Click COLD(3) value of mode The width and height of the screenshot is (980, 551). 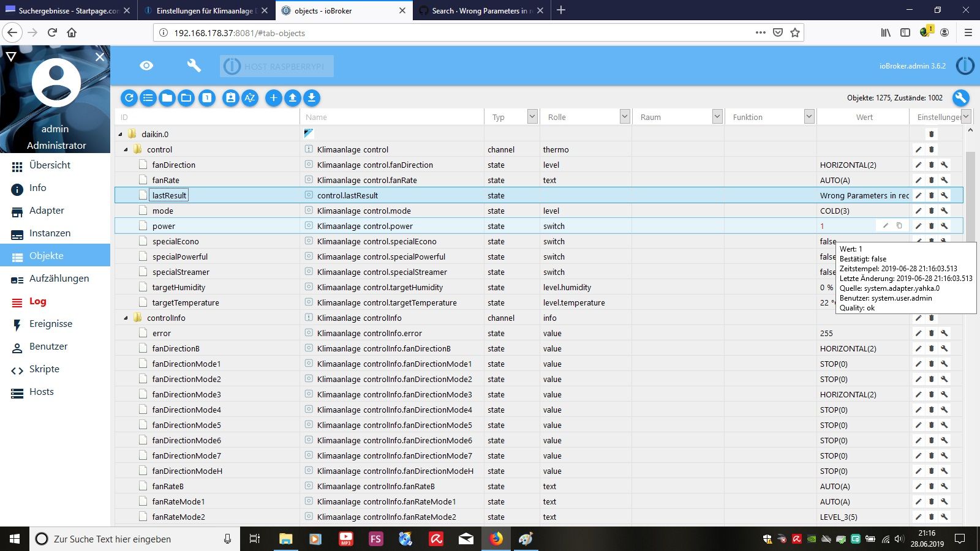point(834,211)
